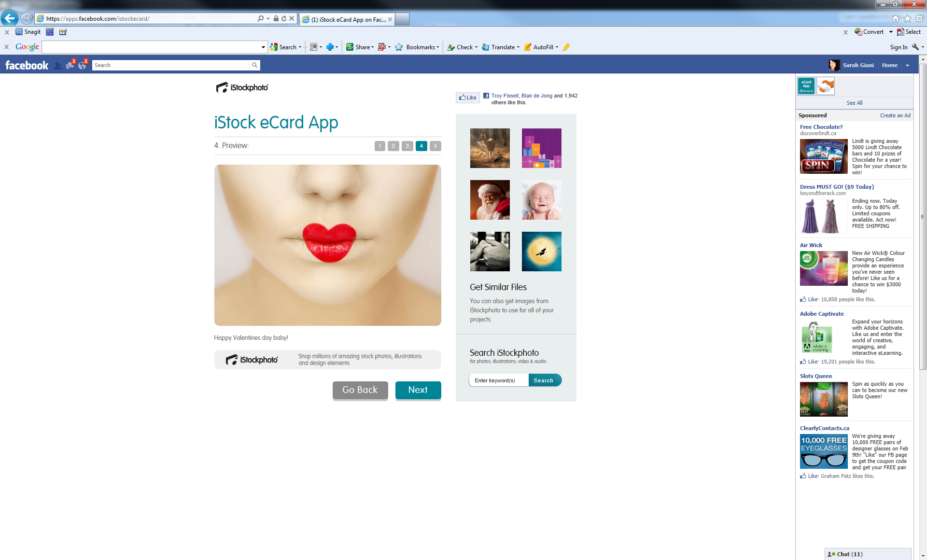Open the Santa Claus thumbnail
927x560 pixels.
tap(490, 200)
